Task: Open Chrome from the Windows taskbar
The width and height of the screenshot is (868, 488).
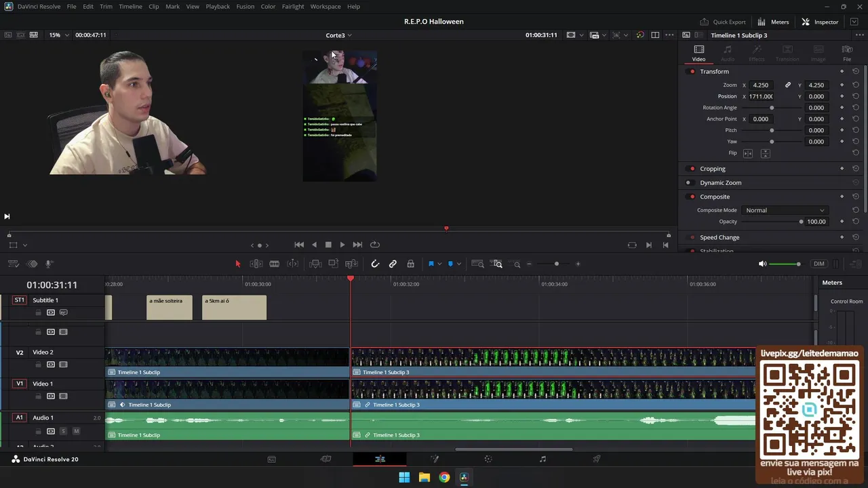Action: (x=444, y=477)
